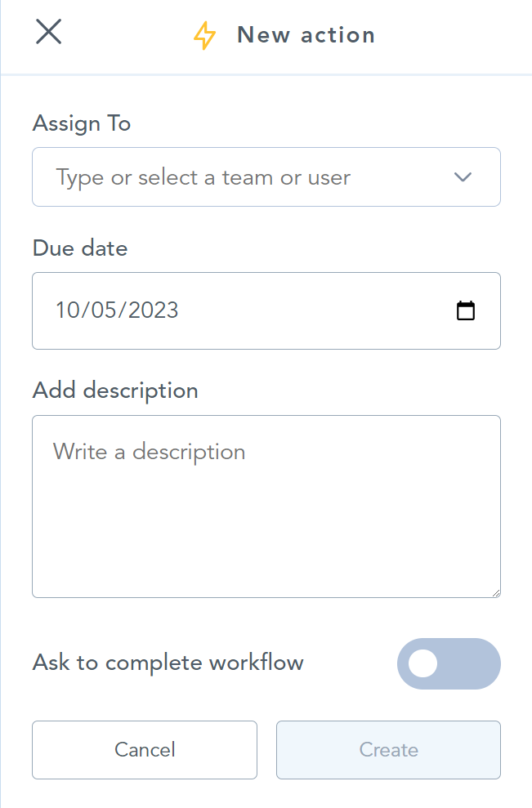Close the New action panel
The width and height of the screenshot is (532, 808).
(49, 33)
